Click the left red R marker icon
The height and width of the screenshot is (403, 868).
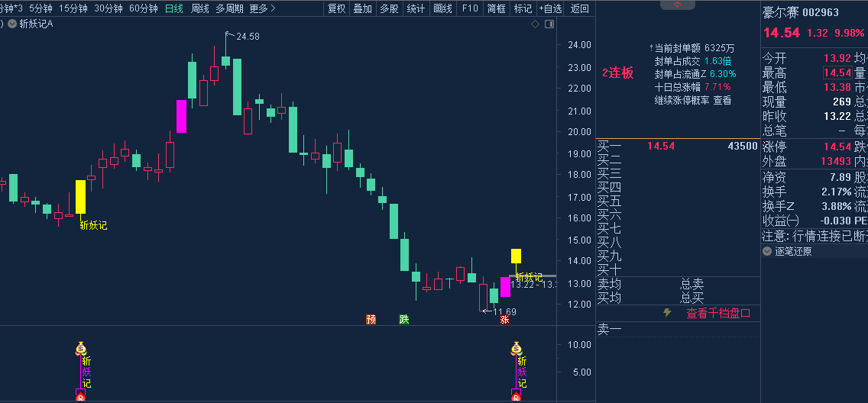point(81,396)
